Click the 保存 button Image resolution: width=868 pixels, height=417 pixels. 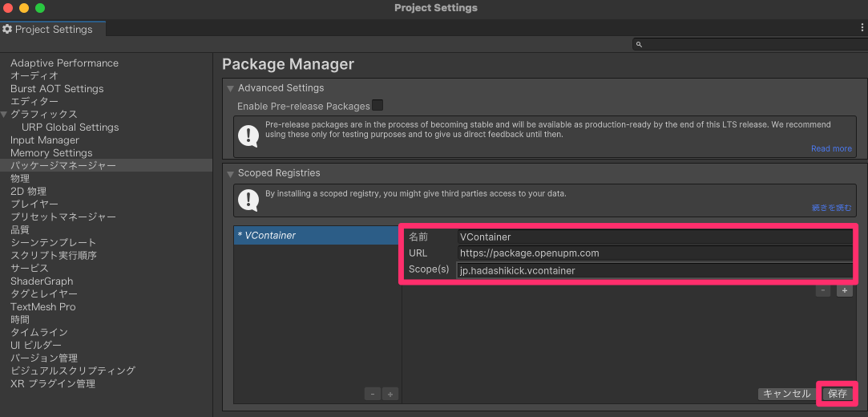[838, 394]
